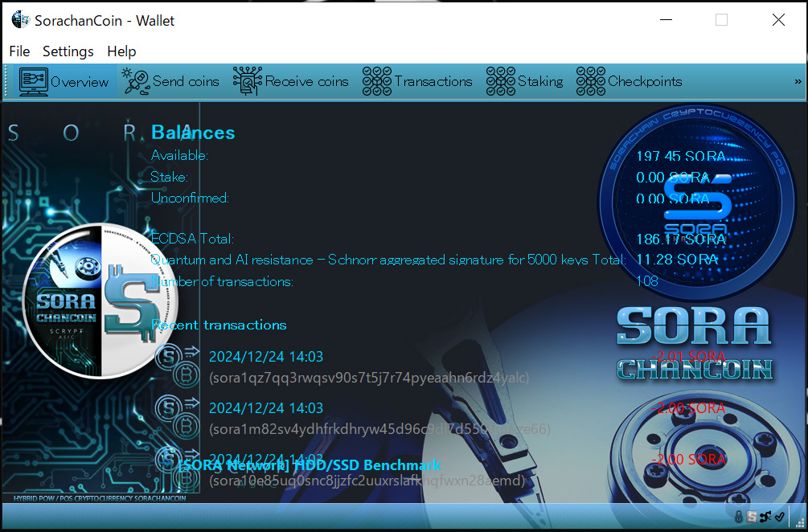This screenshot has width=808, height=532.
Task: Click the Quantum and AI resistance Schnorr label
Action: [x=388, y=260]
